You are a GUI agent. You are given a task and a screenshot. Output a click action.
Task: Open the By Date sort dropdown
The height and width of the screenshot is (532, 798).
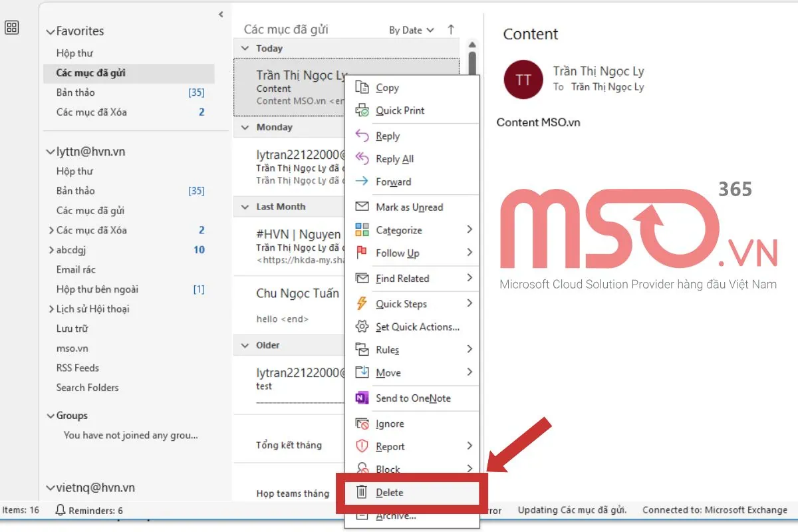pos(410,30)
